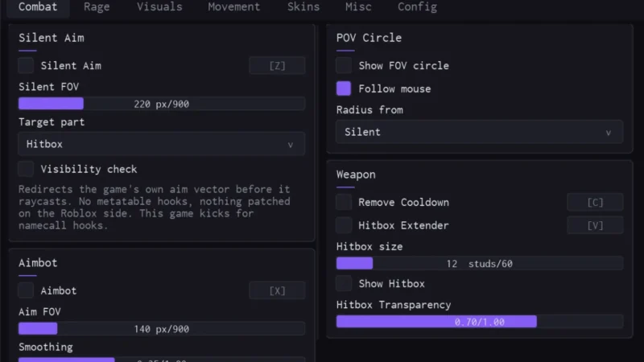Viewport: 644px width, 362px height.
Task: Click the Hitbox size slider
Action: (x=479, y=264)
